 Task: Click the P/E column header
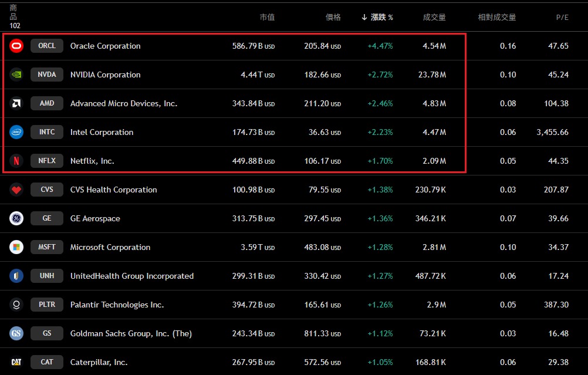[562, 18]
